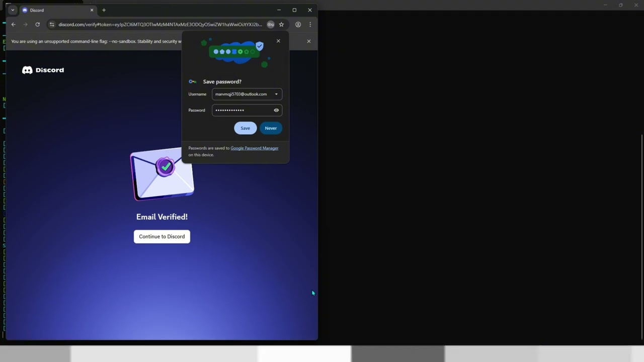Click the Save password button
The image size is (644, 362).
click(245, 128)
